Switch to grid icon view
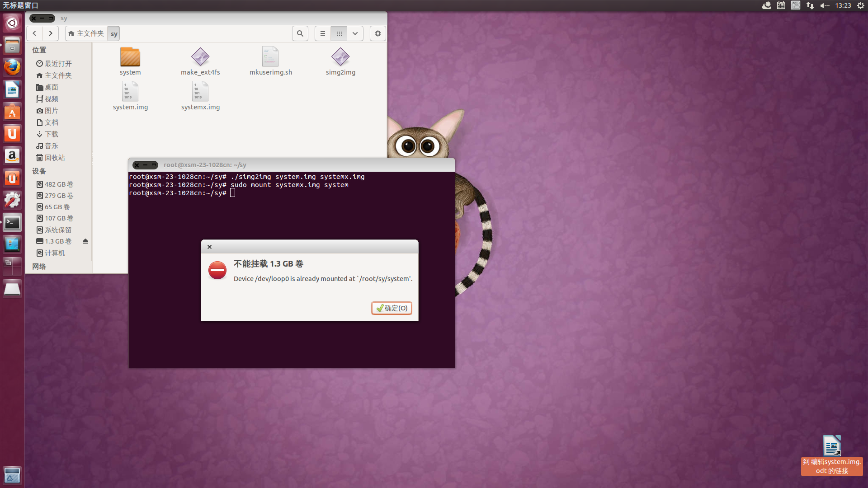Image resolution: width=868 pixels, height=488 pixels. point(339,33)
